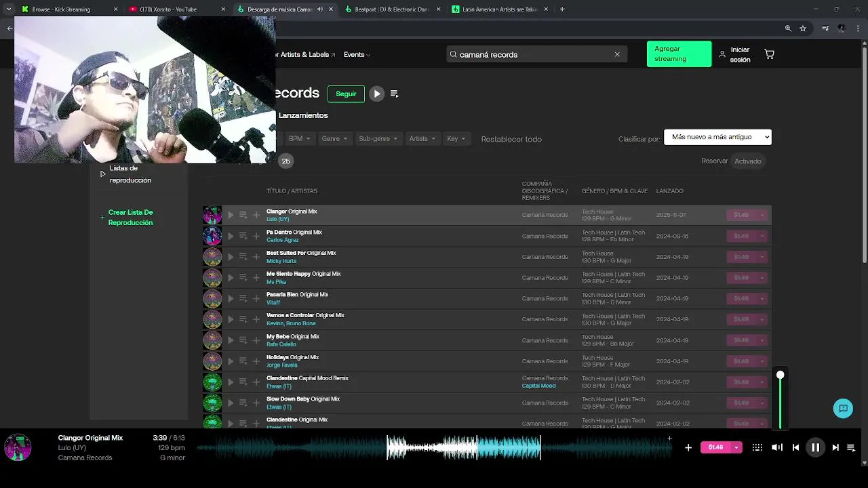Skip to next track in player

(835, 447)
